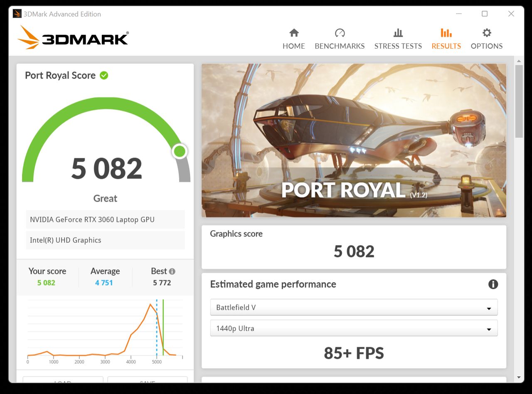Switch to STRESS TESTS tab
The image size is (532, 394).
398,39
